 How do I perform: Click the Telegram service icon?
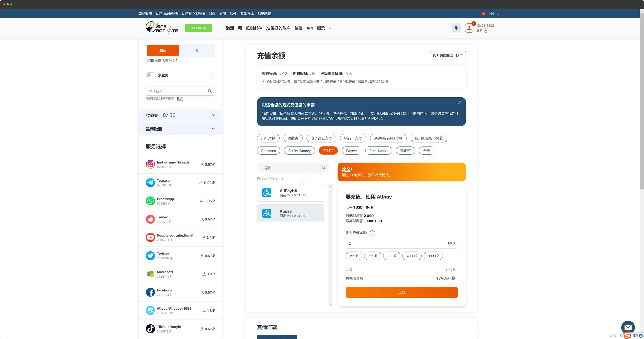150,182
